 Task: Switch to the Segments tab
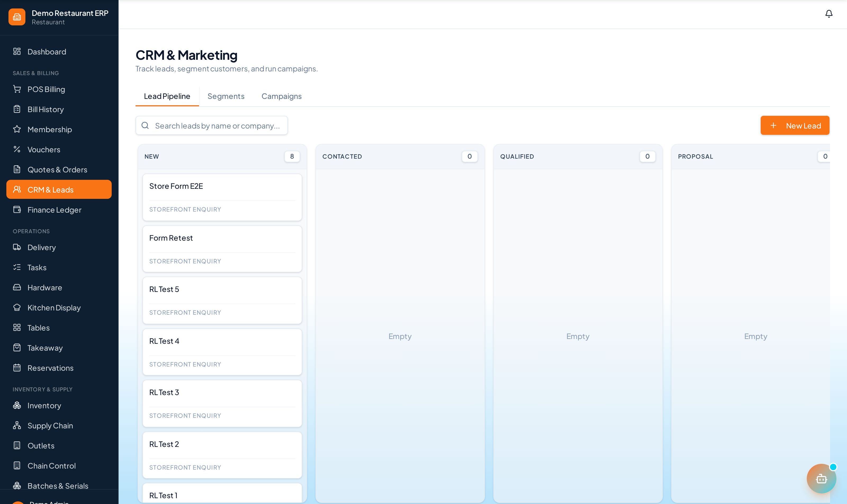point(226,96)
